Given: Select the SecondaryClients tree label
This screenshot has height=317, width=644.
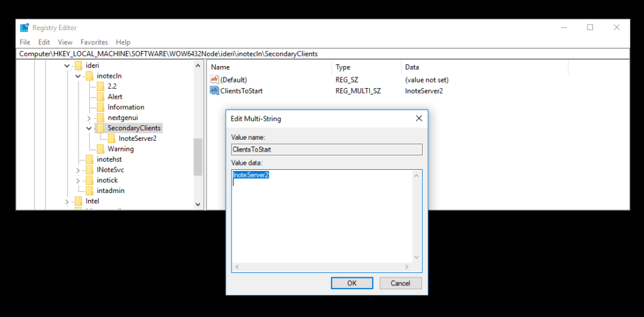Looking at the screenshot, I should (135, 128).
